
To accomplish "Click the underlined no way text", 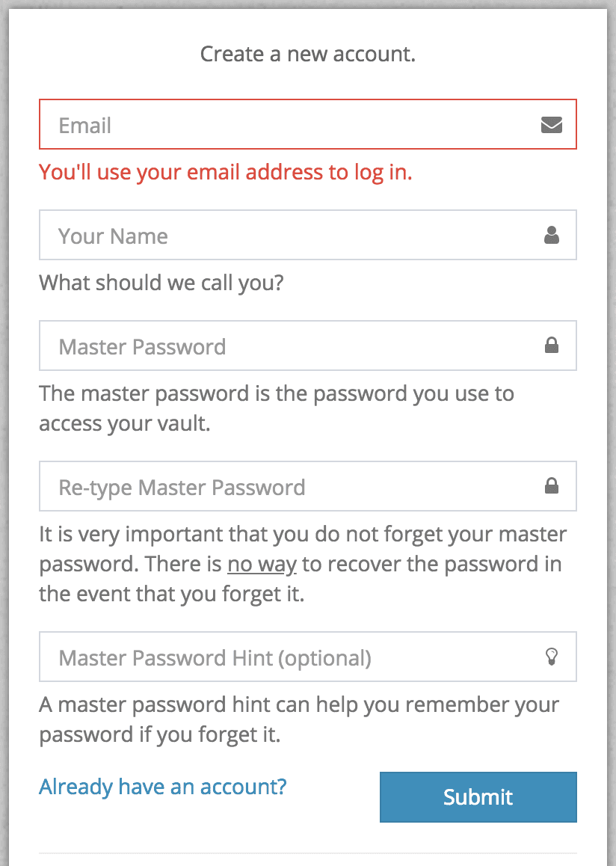I will pyautogui.click(x=262, y=564).
